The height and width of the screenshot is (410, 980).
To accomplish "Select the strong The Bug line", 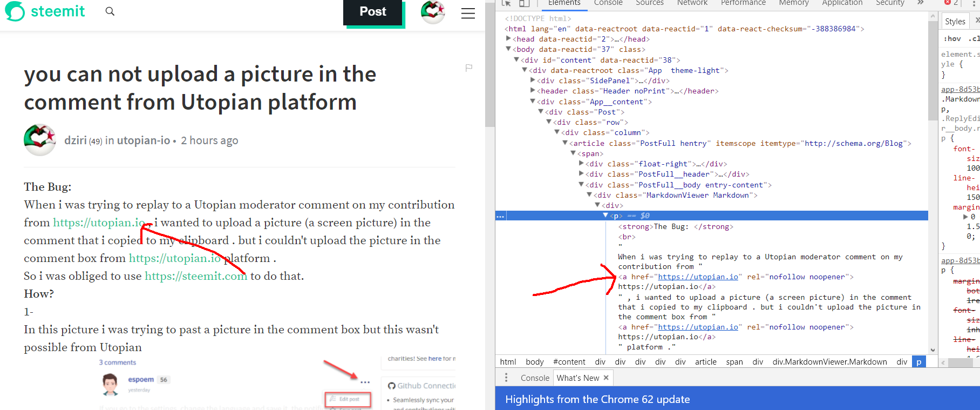I will coord(676,226).
